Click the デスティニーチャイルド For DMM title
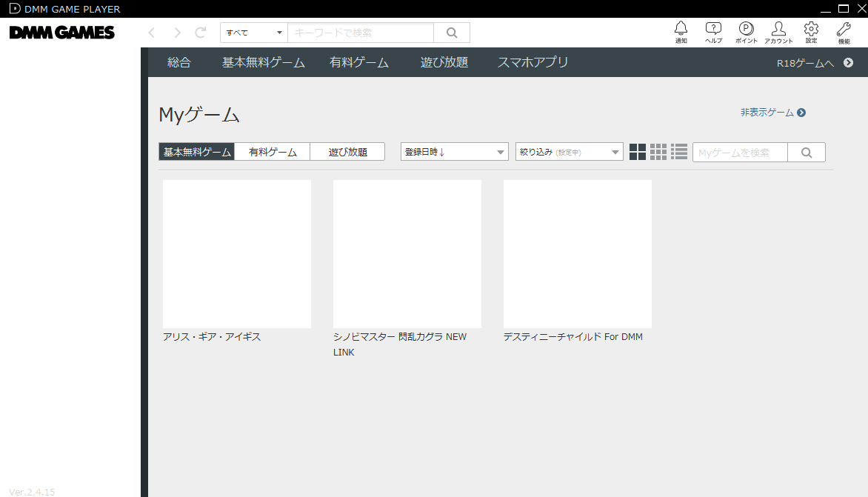This screenshot has height=497, width=868. [573, 336]
